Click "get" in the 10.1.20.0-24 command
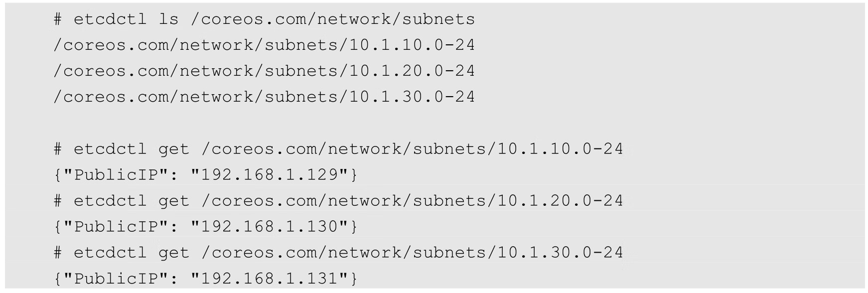Viewport: 868px width, 293px height. (174, 201)
